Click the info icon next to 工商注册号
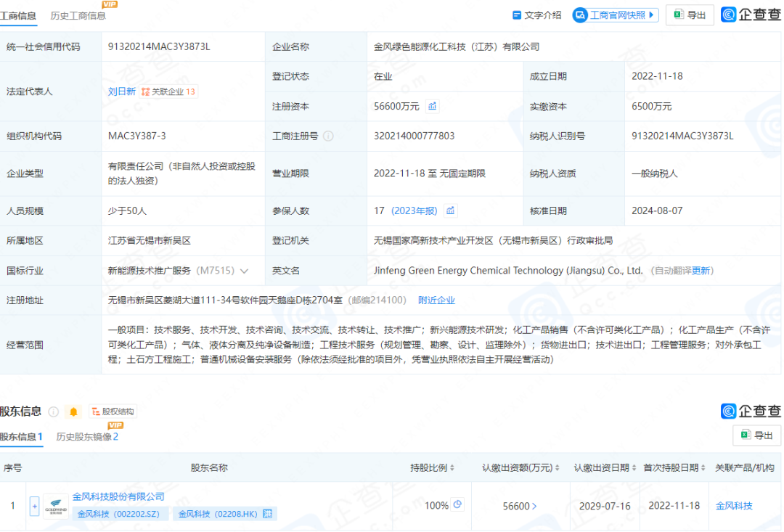Screen dimensions: 784x532 coord(329,136)
